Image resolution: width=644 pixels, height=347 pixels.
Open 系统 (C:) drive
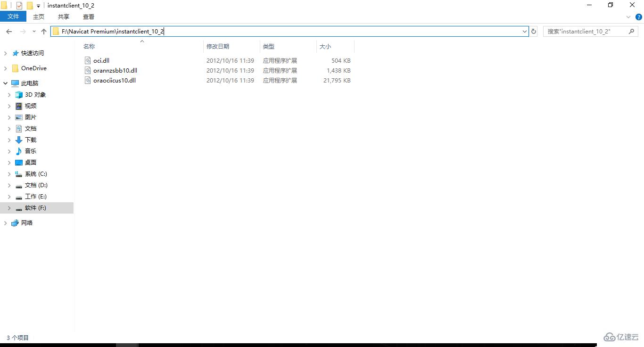coord(36,173)
